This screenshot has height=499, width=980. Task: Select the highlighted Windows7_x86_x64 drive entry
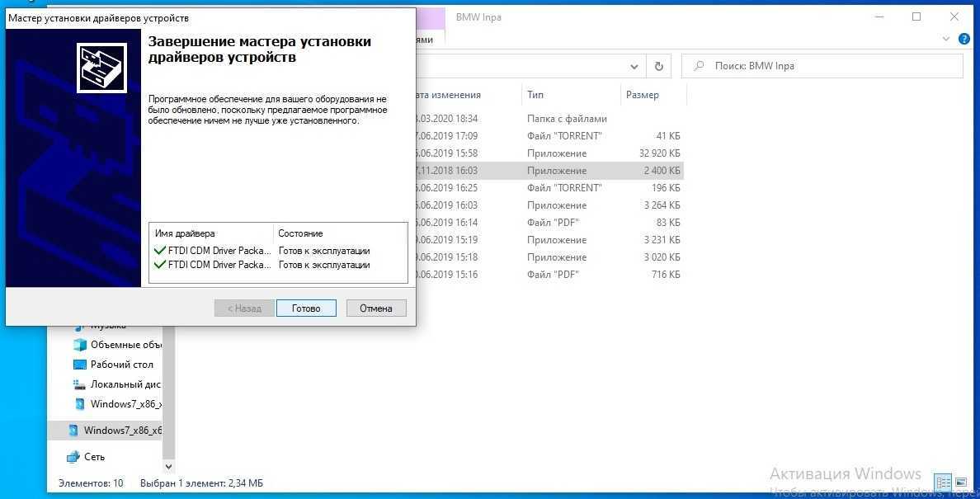[122, 431]
